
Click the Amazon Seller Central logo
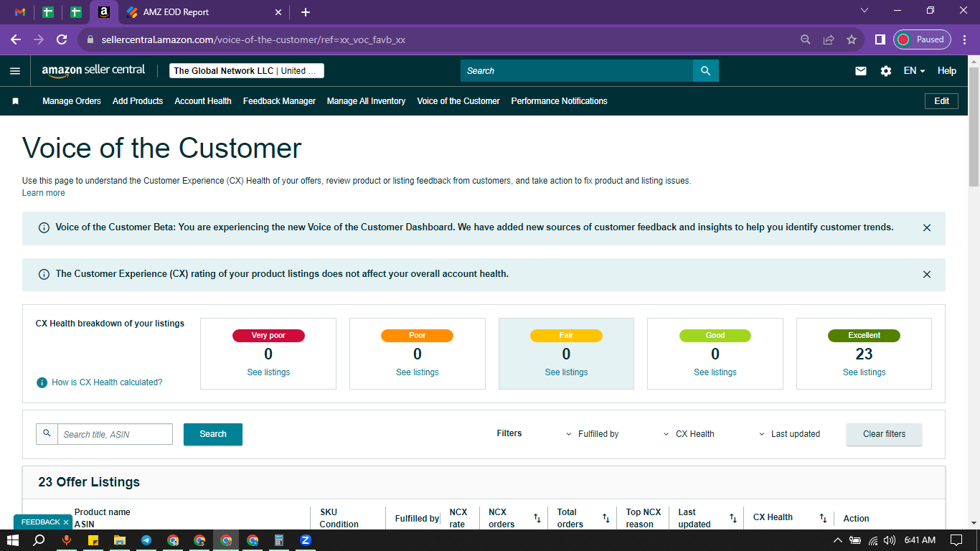93,70
